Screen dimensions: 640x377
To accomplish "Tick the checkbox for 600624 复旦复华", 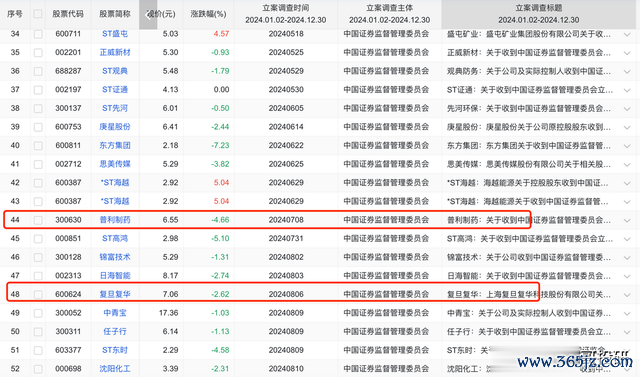I will (x=38, y=295).
